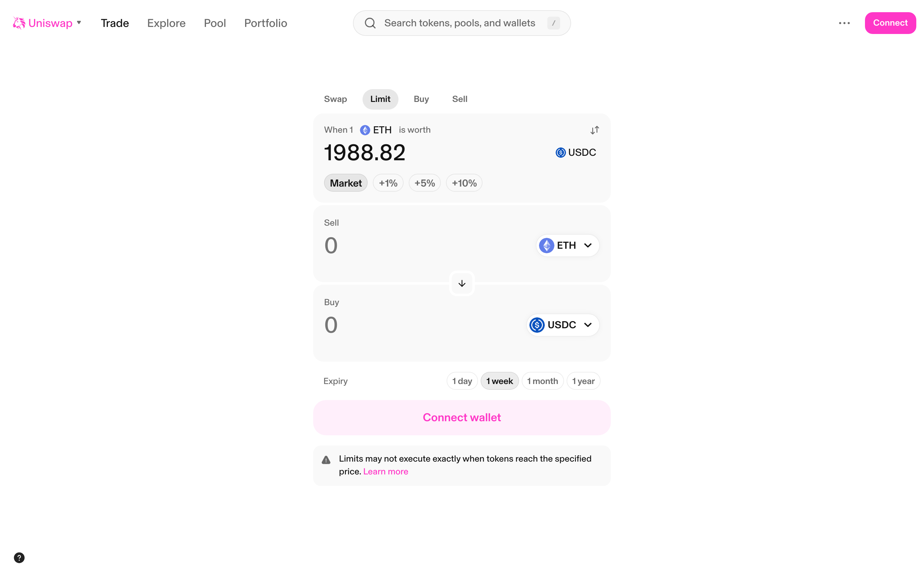Click the Connect wallet button
Image resolution: width=924 pixels, height=577 pixels.
[x=462, y=417]
